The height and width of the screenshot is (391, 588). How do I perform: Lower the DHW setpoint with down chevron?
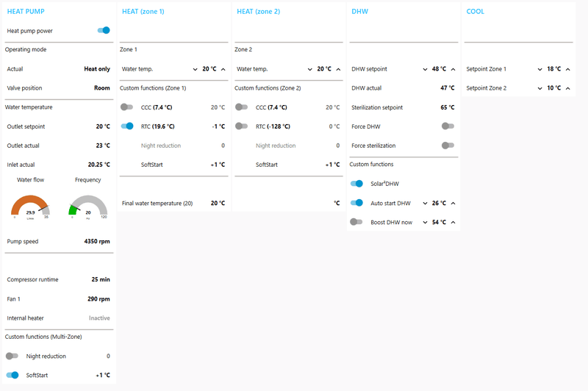[425, 69]
